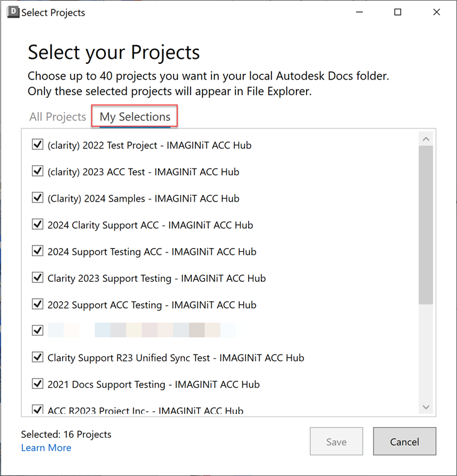Click the Save button

tap(336, 442)
